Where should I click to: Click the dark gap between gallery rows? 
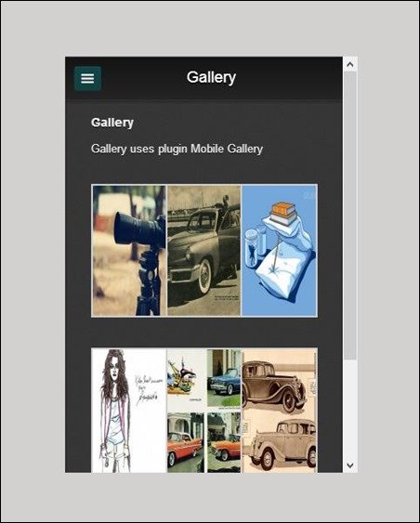(x=204, y=333)
